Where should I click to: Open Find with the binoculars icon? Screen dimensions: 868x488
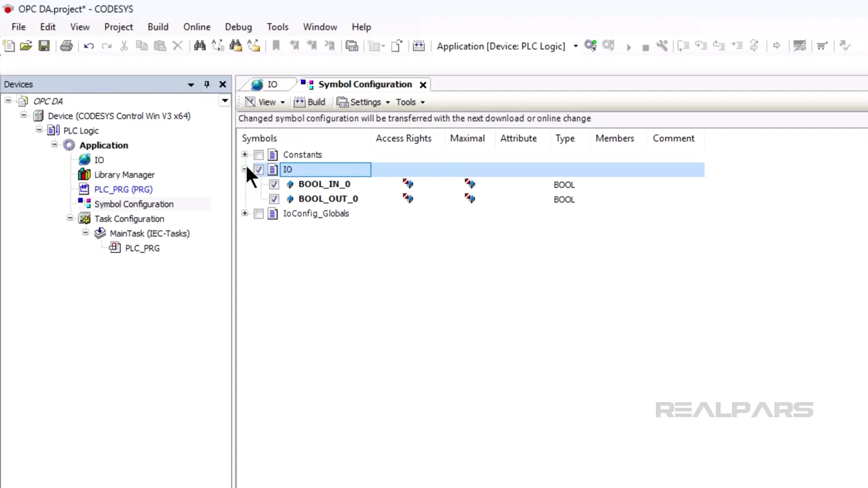[199, 46]
